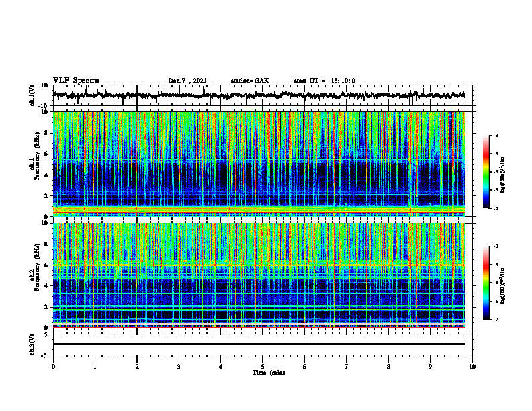Click the ch.1(V) waveform axis label
532x411 pixels.
tap(32, 95)
